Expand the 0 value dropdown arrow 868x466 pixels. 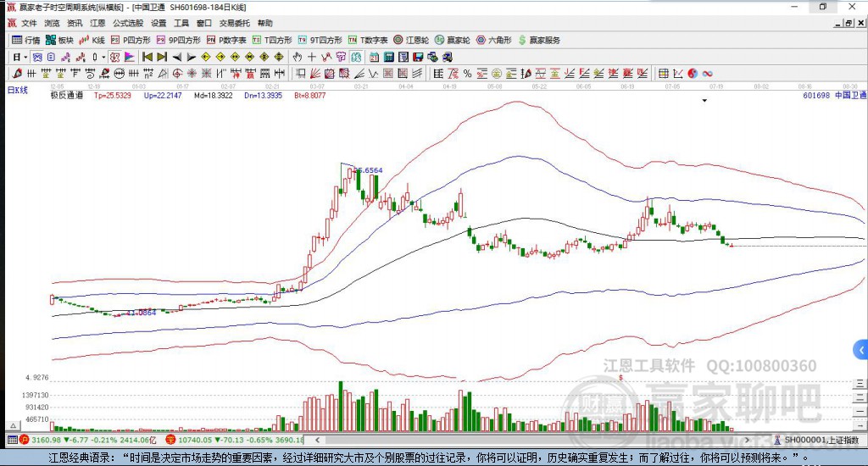coord(103,57)
